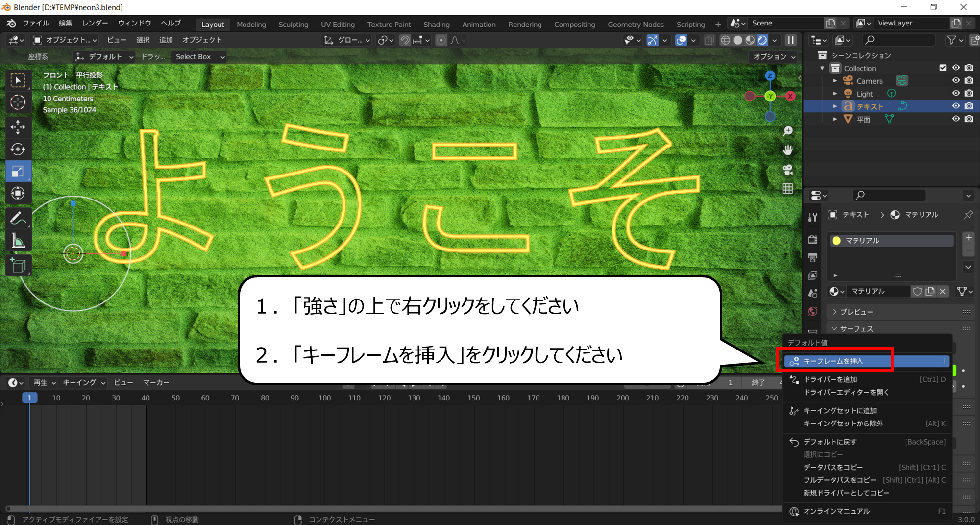Click frame 100 on timeline ruler
The height and width of the screenshot is (525, 980).
pos(324,398)
